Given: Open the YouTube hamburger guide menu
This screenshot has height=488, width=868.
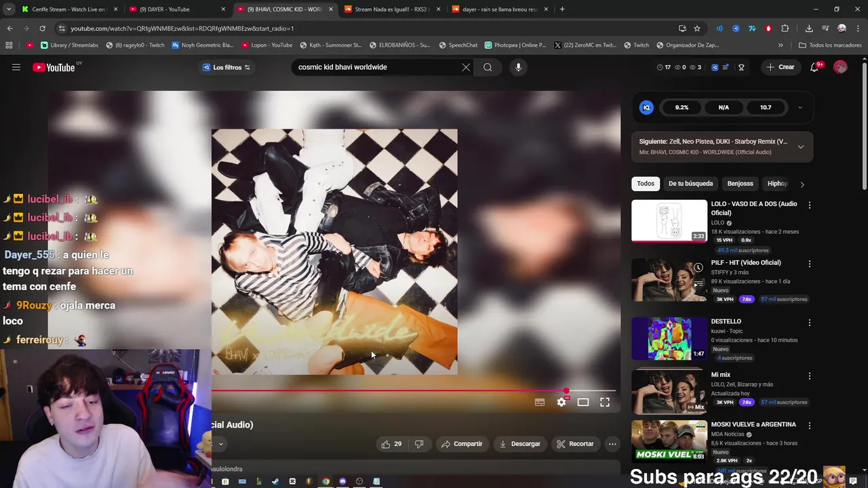Looking at the screenshot, I should [16, 67].
